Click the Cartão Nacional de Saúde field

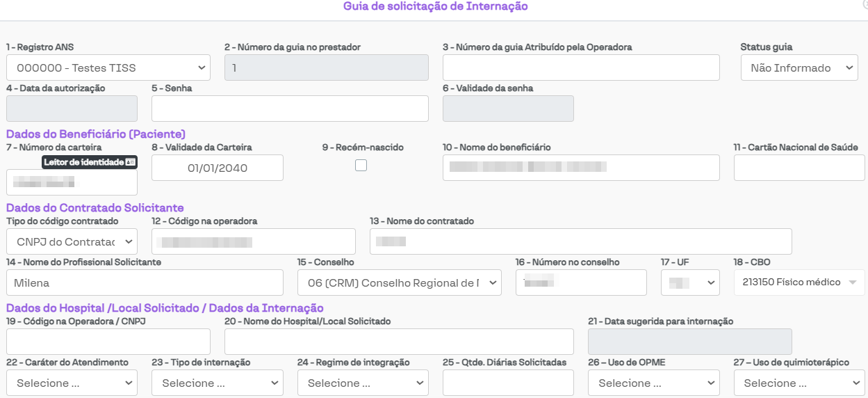point(799,168)
